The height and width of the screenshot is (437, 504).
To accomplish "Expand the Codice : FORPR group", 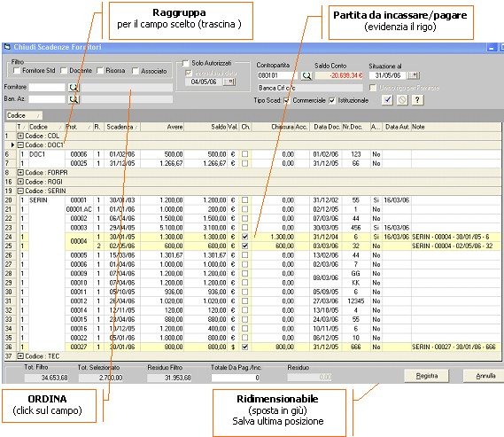I will pos(20,172).
